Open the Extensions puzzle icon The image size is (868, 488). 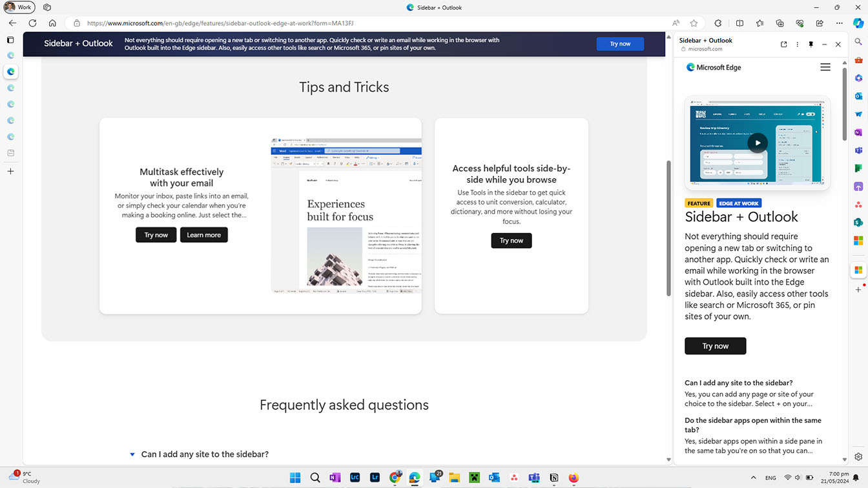click(718, 23)
